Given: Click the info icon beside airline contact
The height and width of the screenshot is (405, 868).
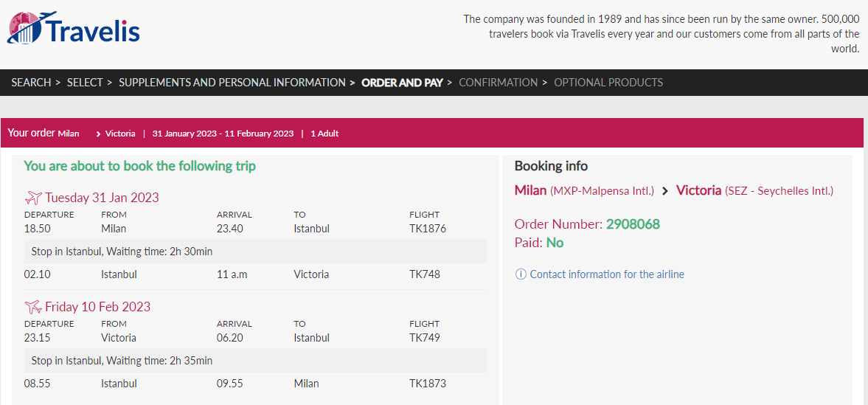Looking at the screenshot, I should click(x=521, y=274).
